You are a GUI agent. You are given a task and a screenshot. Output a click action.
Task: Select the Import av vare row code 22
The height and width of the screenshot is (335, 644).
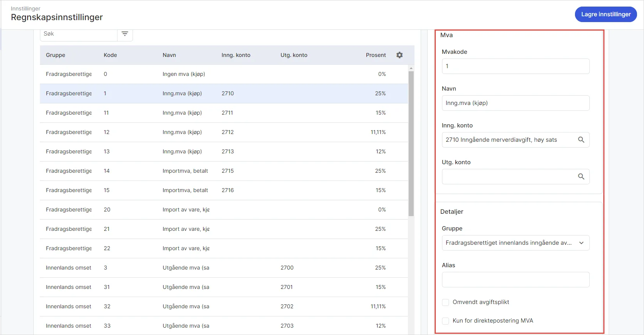click(224, 249)
